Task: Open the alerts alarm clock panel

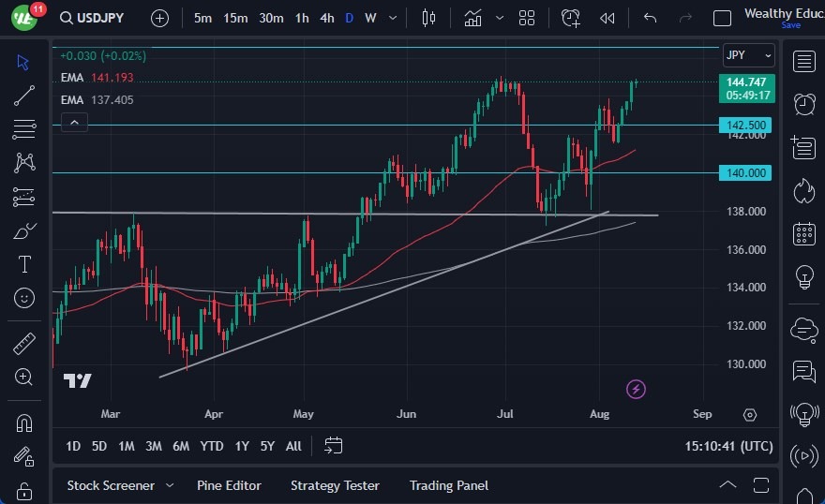Action: [803, 104]
